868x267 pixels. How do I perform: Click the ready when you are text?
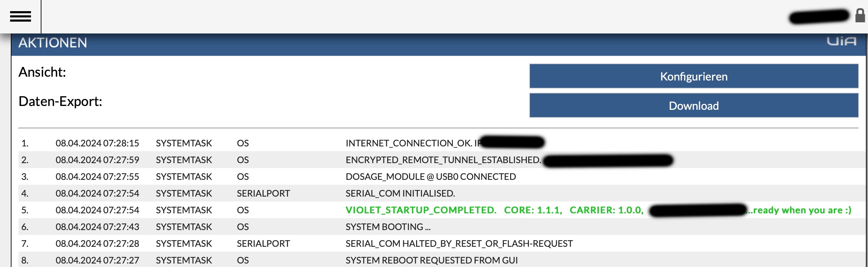(x=799, y=210)
